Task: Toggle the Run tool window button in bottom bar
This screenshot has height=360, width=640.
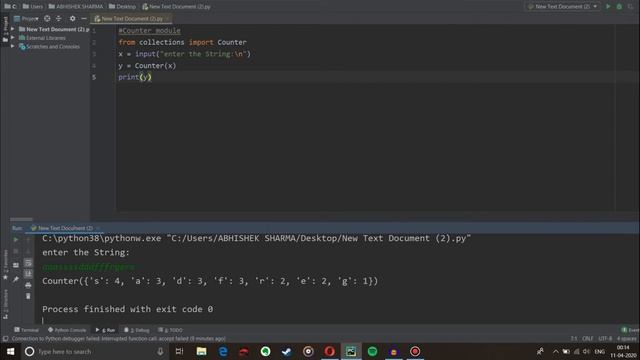Action: (x=105, y=330)
